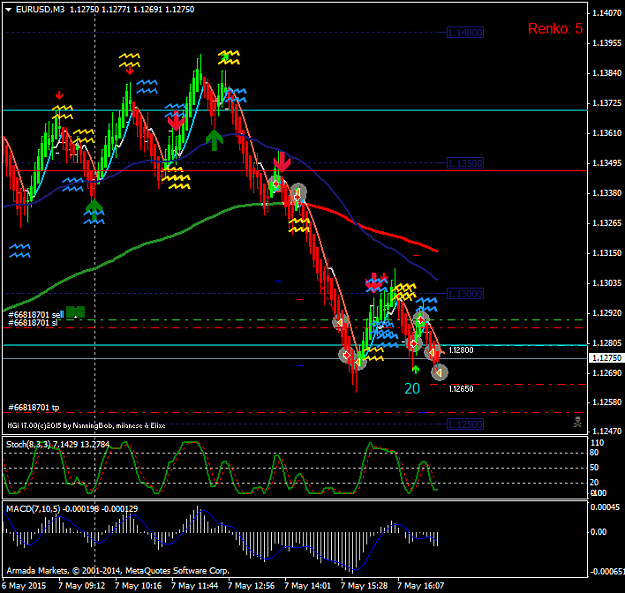625x593 pixels.
Task: Click the 6 May 2015 date label
Action: [24, 586]
